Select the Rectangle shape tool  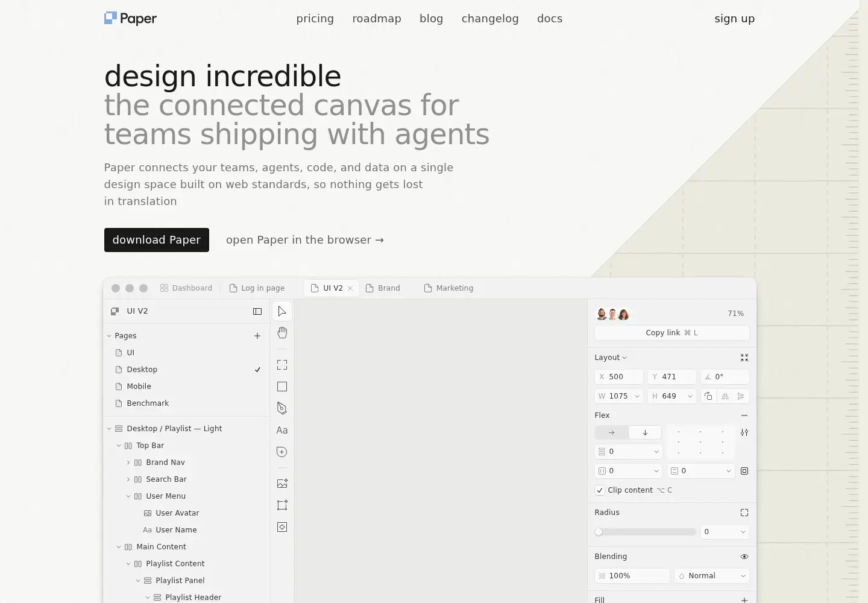pos(282,387)
